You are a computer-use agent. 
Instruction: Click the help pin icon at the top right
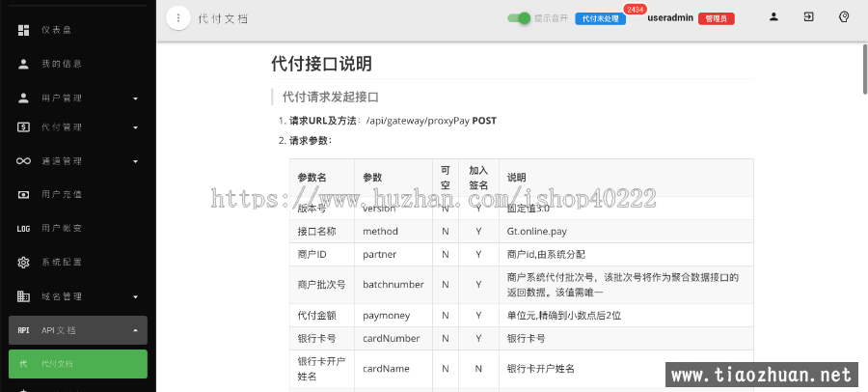tap(844, 17)
